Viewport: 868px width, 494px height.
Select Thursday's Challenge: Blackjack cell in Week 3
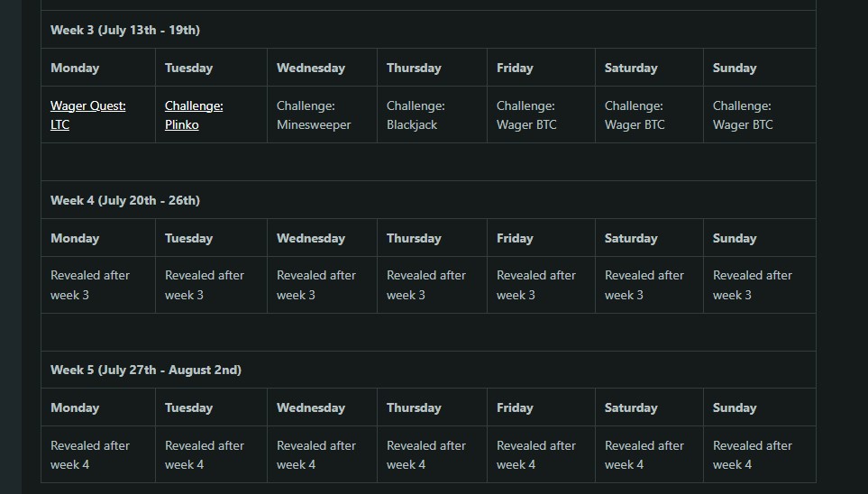coord(432,114)
